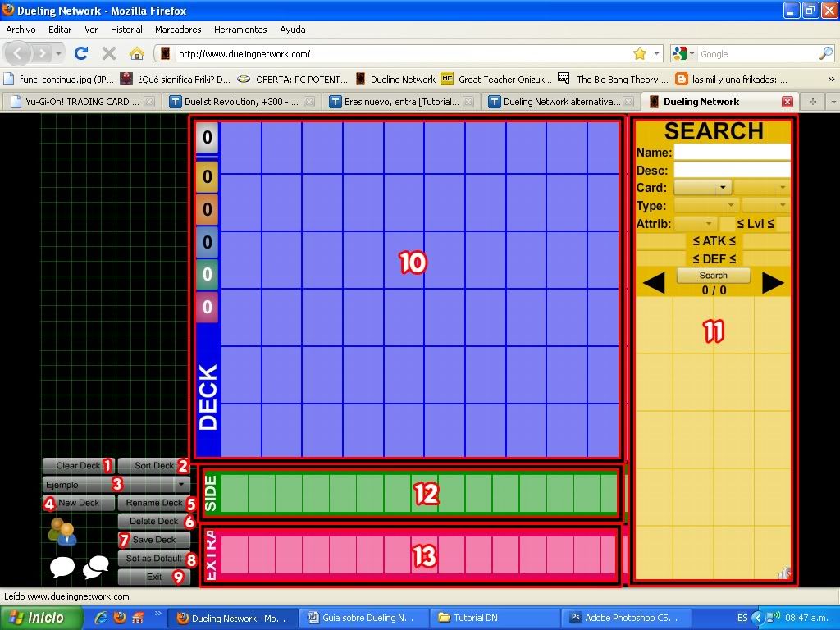Open the second Type dropdown
840x630 pixels.
click(x=767, y=206)
